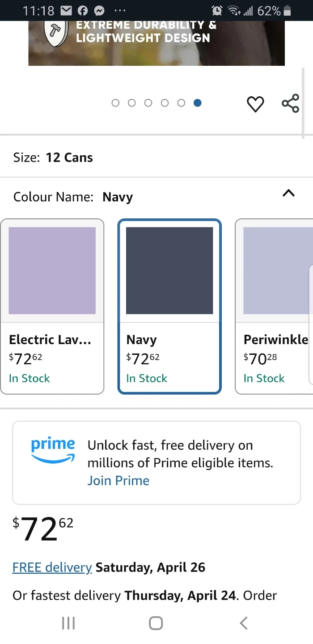Image resolution: width=313 pixels, height=644 pixels.
Task: Expand the Colour Name: Navy header
Action: click(156, 197)
